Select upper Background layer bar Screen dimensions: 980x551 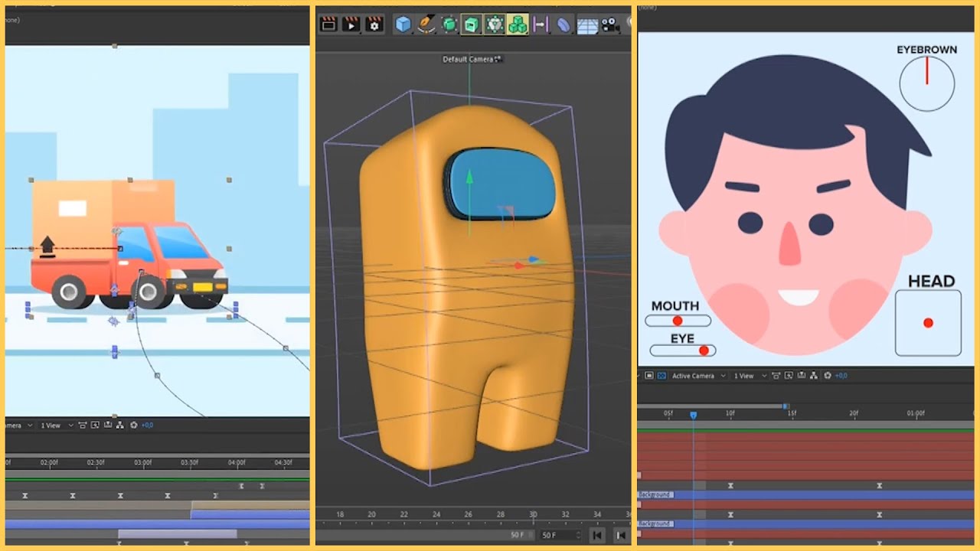[805, 495]
